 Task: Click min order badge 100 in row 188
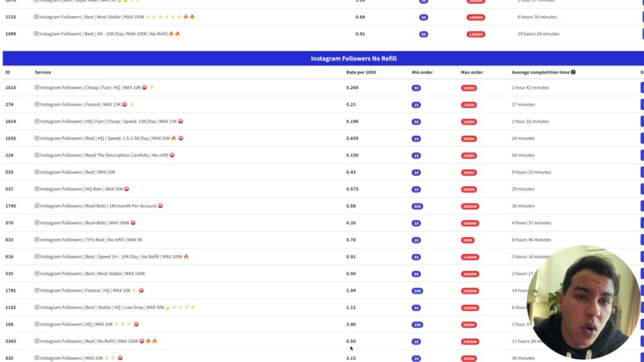417,325
